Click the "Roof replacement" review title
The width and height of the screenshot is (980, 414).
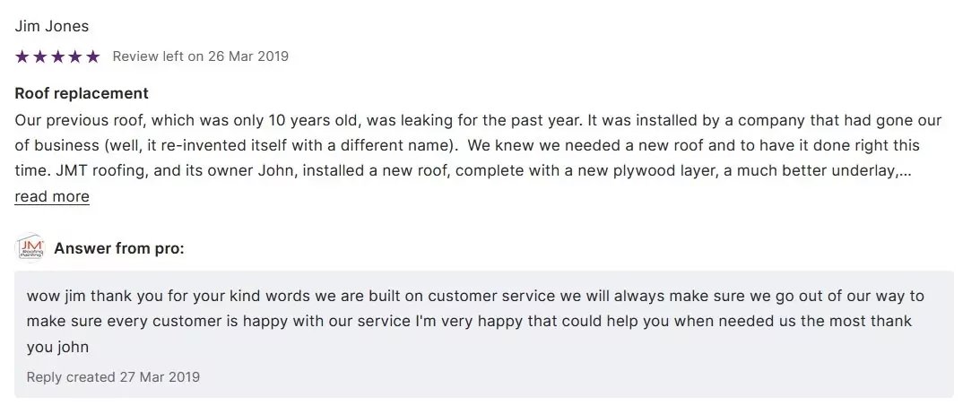point(82,93)
